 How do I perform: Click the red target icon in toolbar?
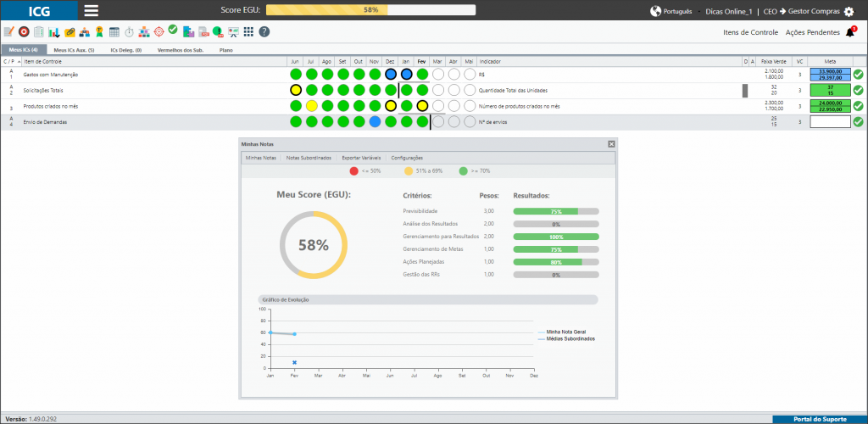click(x=24, y=32)
